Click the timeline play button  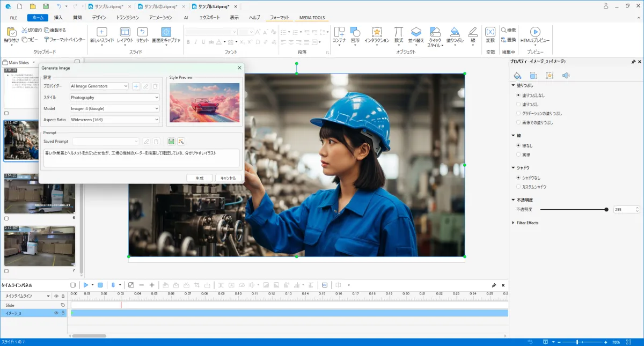point(85,285)
